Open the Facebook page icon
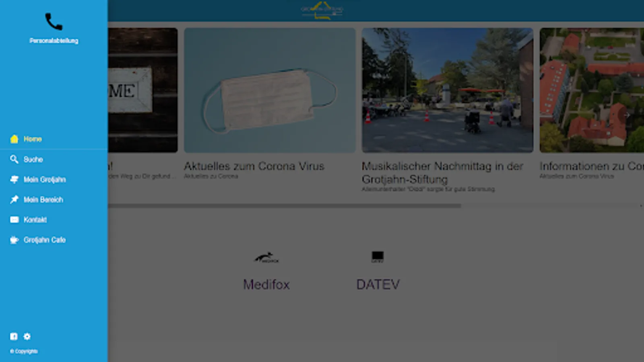 coord(14,336)
